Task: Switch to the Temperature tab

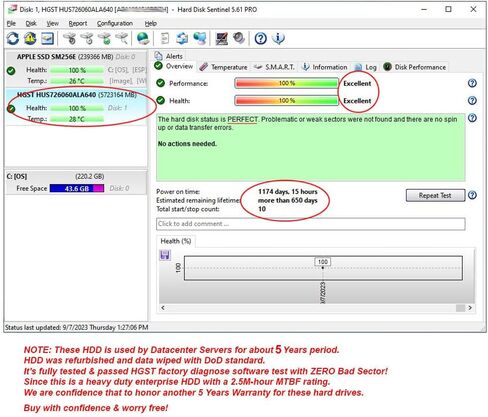Action: click(223, 67)
